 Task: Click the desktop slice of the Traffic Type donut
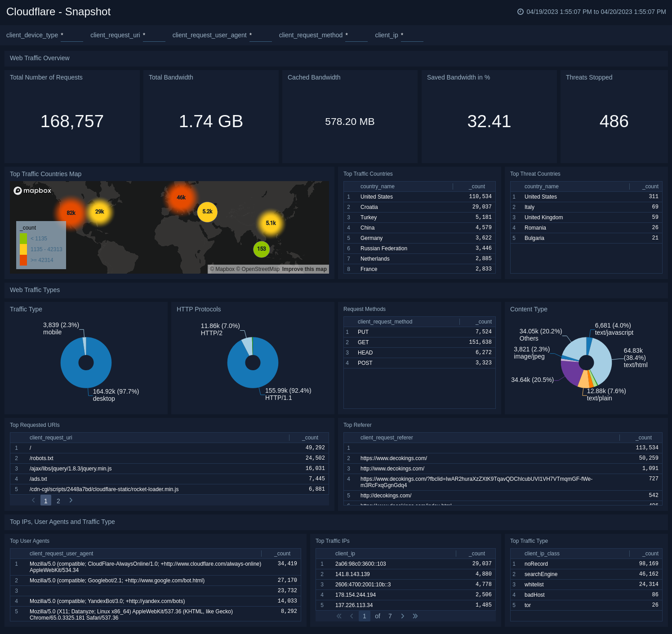point(86,382)
